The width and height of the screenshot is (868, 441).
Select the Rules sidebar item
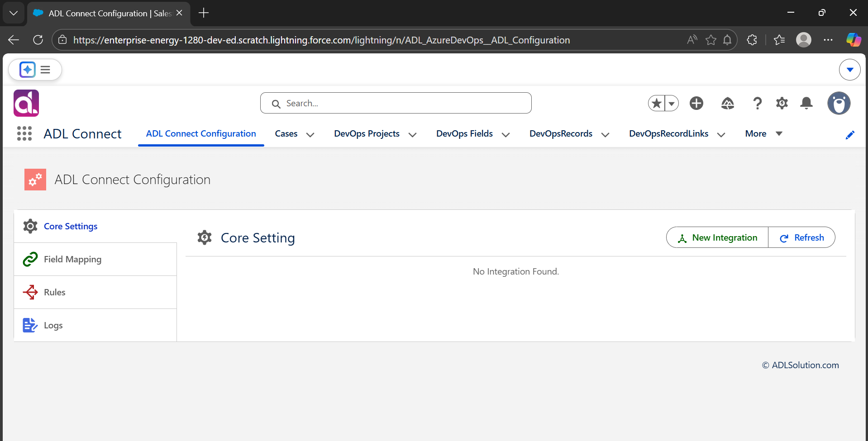95,292
